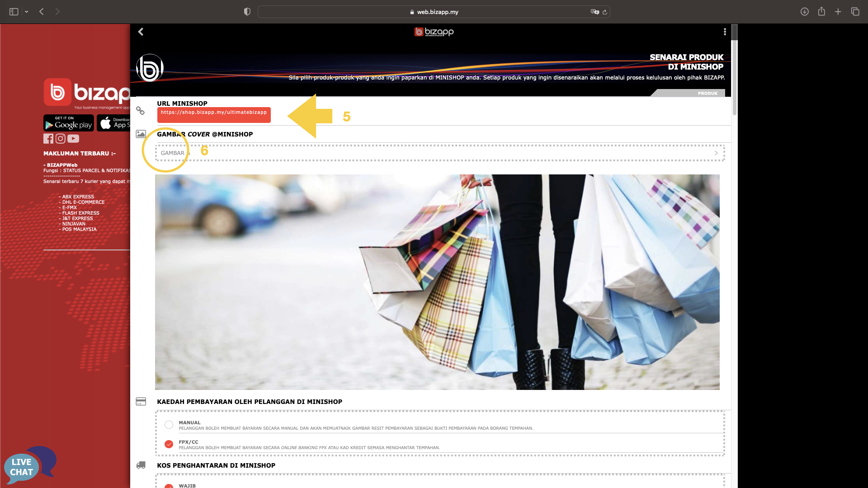Open Bizapp YouTube channel icon
Screen dimensions: 868x488
pos(73,139)
